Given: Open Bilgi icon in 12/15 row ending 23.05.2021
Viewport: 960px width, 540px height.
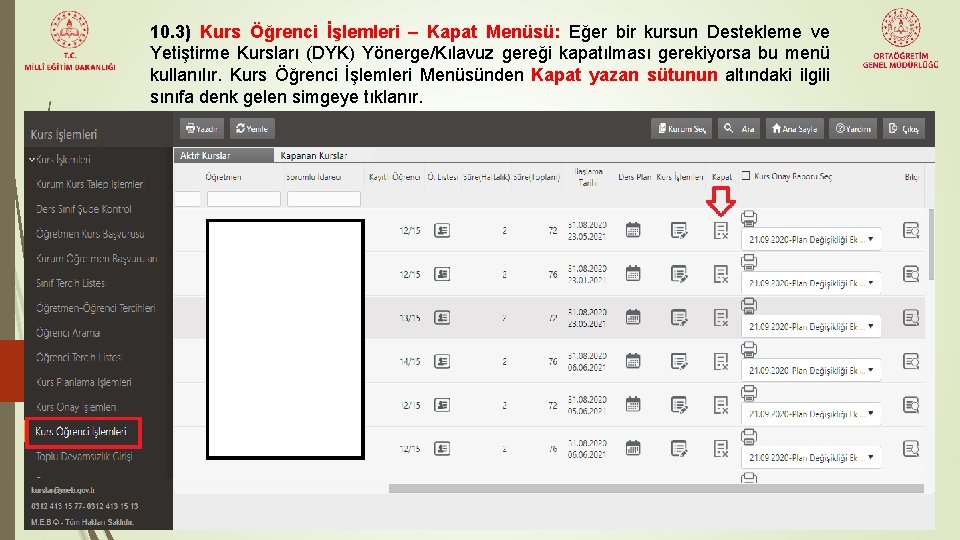Looking at the screenshot, I should point(911,230).
